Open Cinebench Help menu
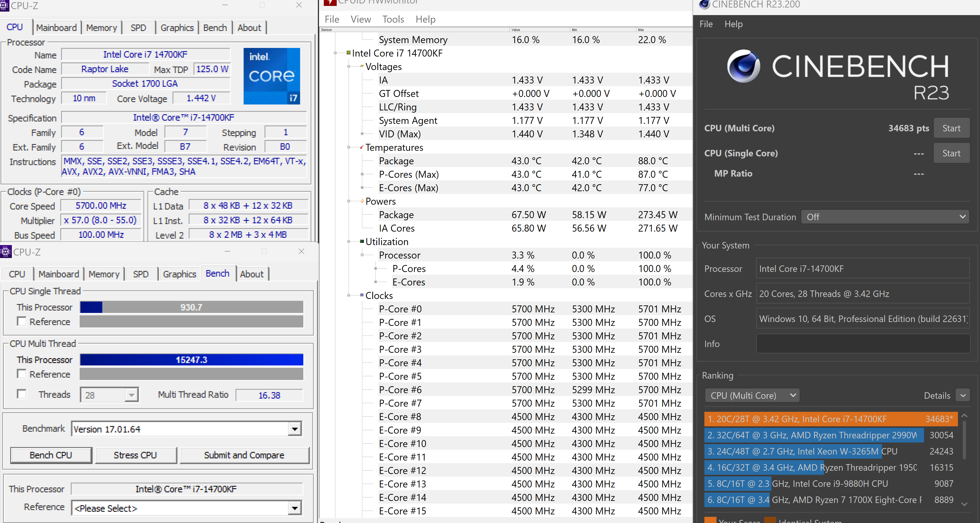 click(x=733, y=24)
